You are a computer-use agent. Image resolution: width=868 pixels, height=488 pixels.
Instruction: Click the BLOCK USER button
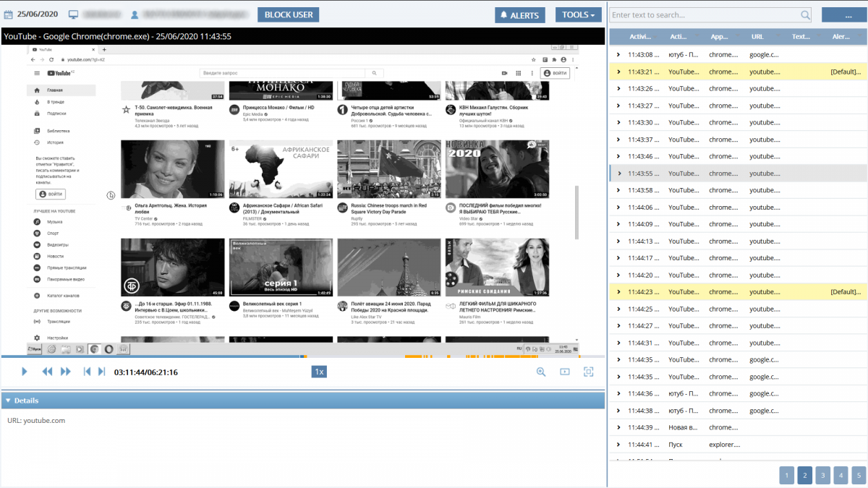[x=289, y=15]
